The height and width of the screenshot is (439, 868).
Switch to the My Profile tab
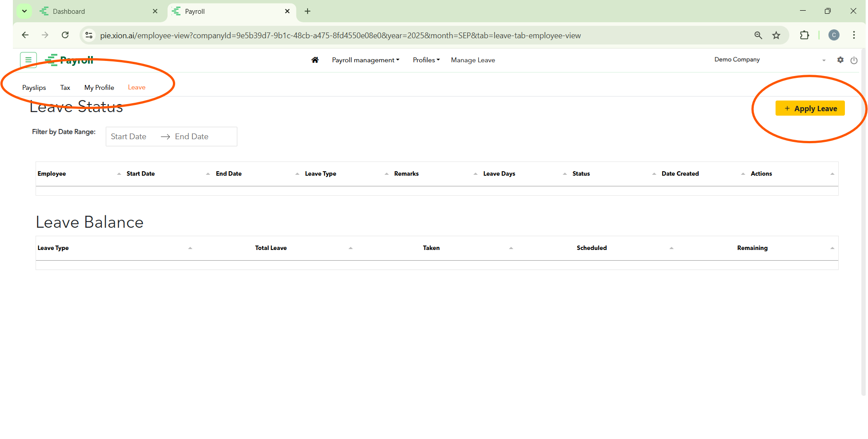click(x=99, y=88)
